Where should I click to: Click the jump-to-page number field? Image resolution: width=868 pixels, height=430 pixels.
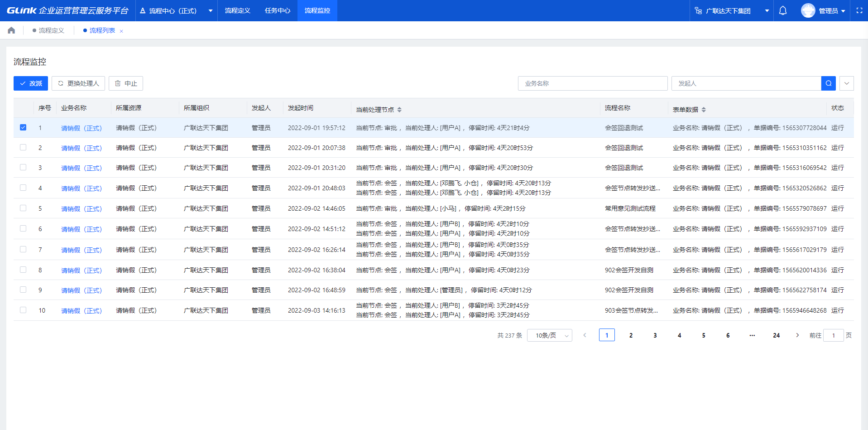tap(834, 335)
